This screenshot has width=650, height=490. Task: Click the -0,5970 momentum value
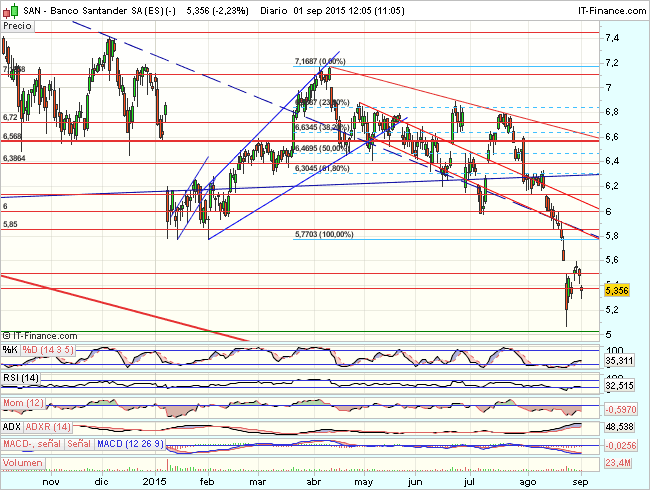click(x=620, y=410)
